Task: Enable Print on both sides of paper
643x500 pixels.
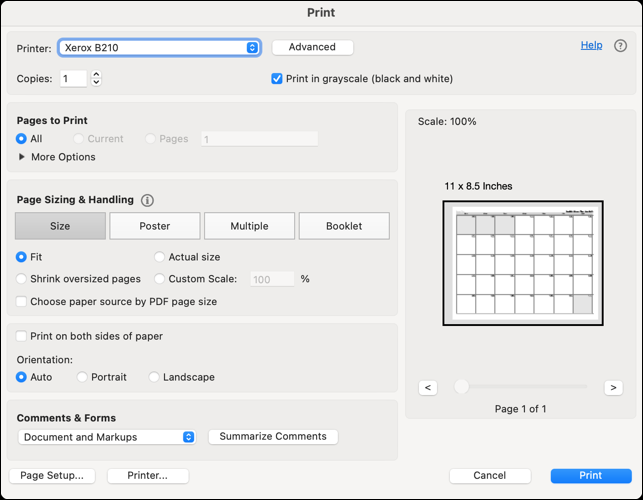Action: [21, 337]
